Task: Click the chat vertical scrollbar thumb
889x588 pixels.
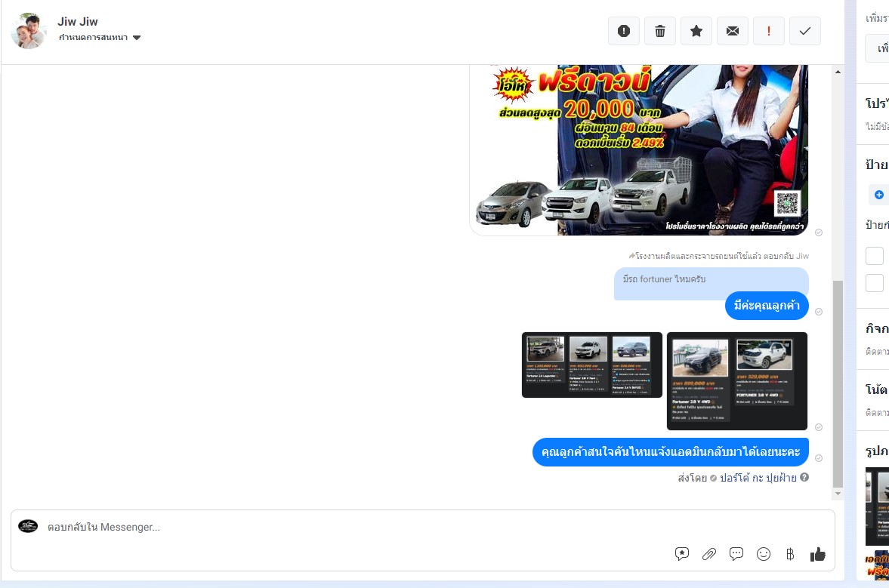Action: tap(838, 383)
